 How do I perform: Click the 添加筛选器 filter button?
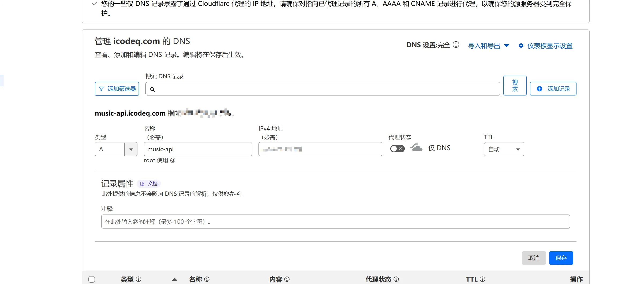click(117, 89)
